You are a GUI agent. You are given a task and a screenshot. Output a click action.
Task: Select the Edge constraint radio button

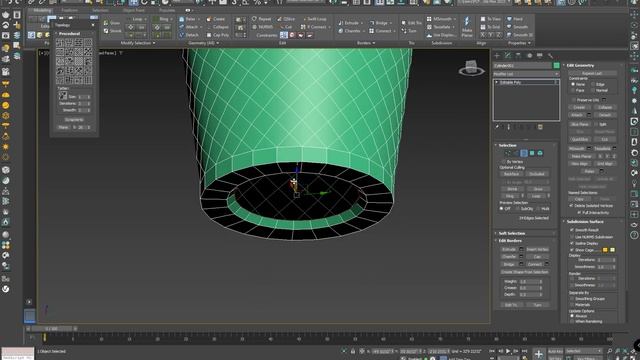click(x=593, y=84)
